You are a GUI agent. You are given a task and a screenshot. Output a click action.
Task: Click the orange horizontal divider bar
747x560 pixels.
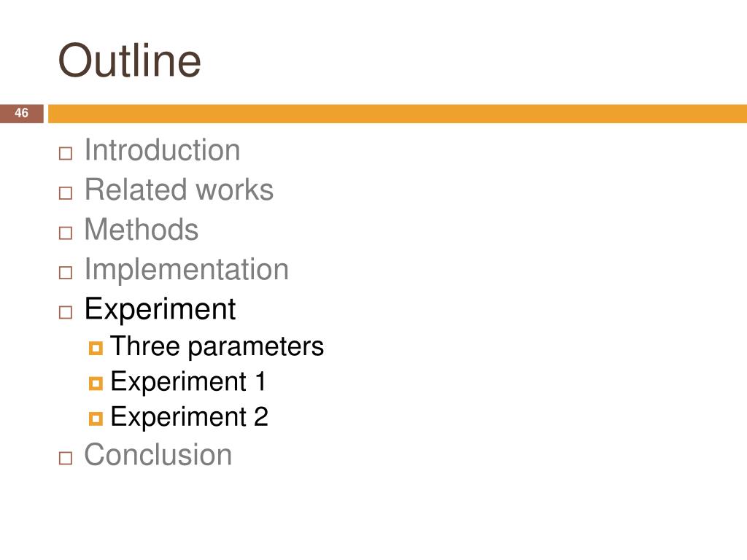[x=398, y=114]
